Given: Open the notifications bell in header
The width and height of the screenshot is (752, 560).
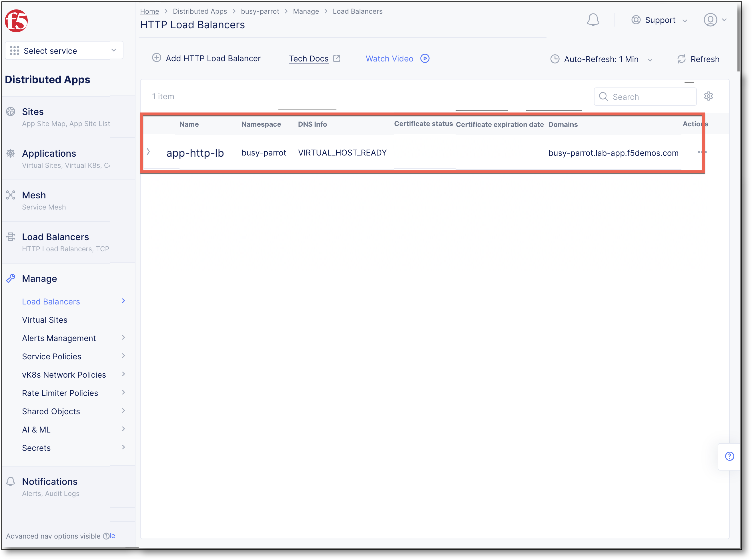Looking at the screenshot, I should 593,20.
